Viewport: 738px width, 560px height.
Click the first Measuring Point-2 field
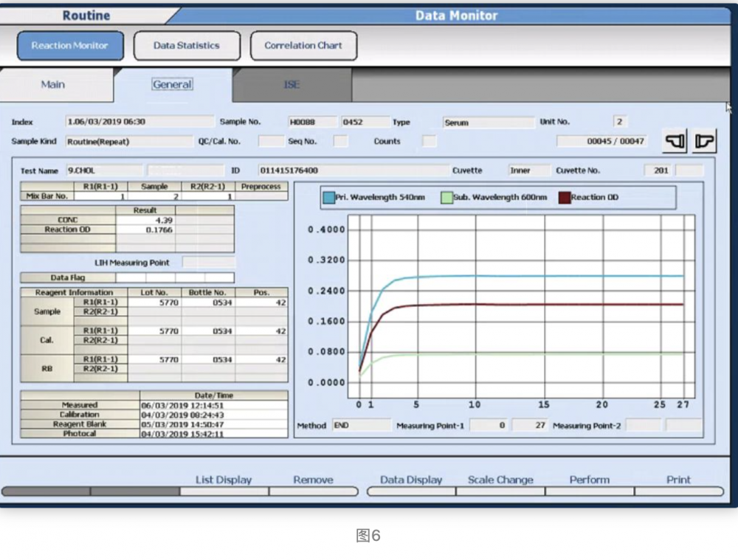coord(644,426)
